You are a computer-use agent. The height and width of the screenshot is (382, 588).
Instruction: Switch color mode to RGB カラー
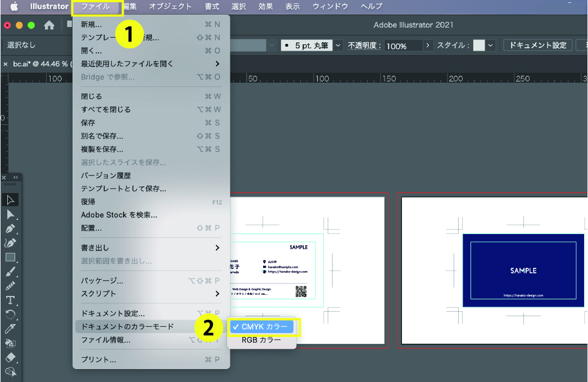[261, 339]
